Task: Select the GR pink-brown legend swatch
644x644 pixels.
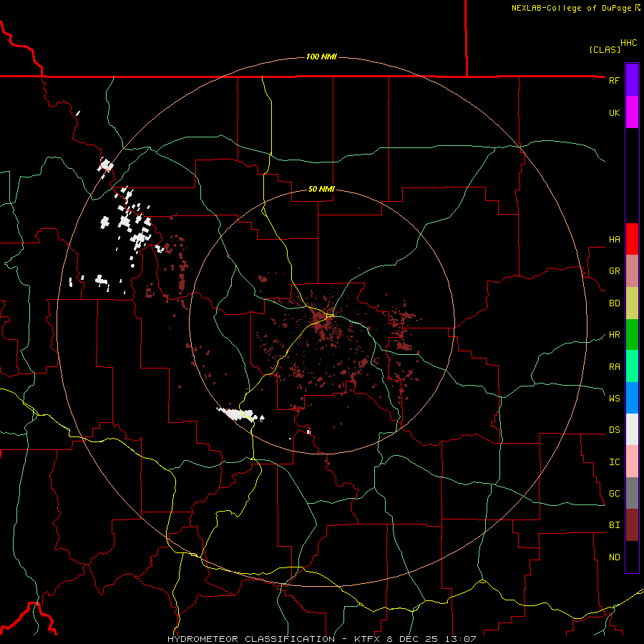Action: [632, 270]
